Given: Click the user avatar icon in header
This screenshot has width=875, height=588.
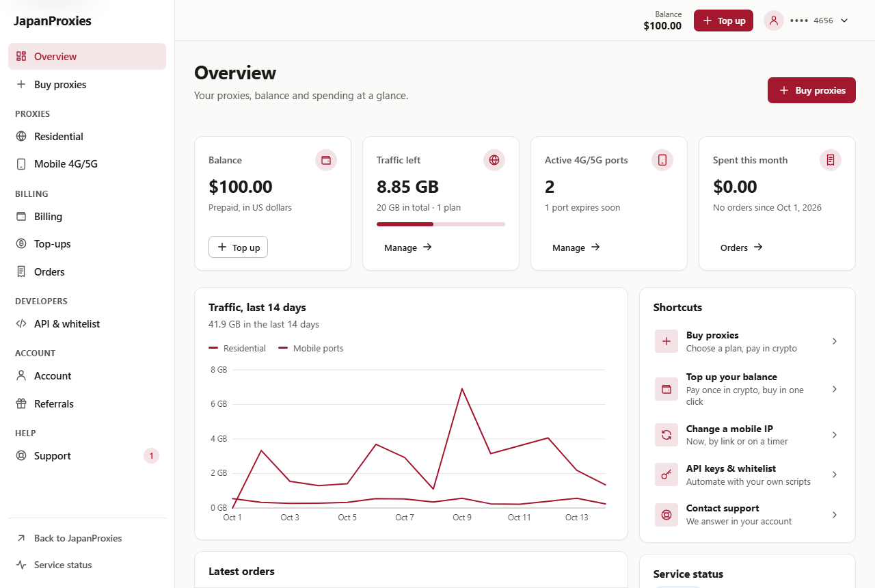Looking at the screenshot, I should click(x=774, y=21).
